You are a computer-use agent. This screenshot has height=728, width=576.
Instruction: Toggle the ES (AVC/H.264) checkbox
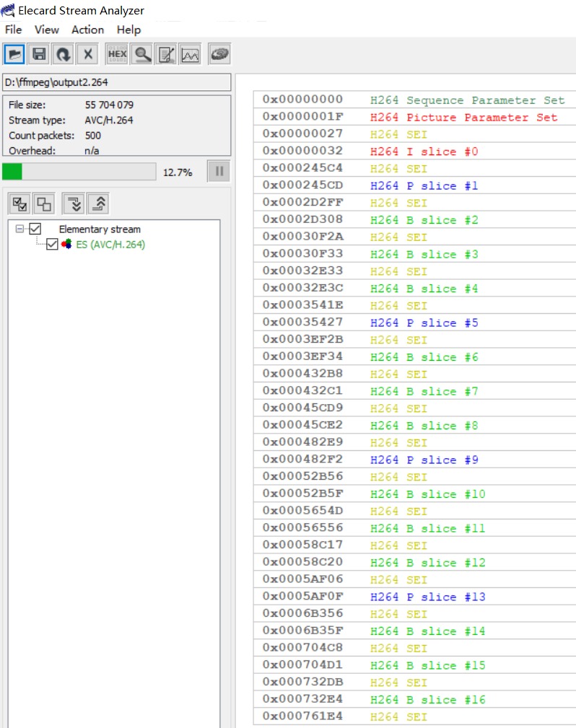(52, 244)
